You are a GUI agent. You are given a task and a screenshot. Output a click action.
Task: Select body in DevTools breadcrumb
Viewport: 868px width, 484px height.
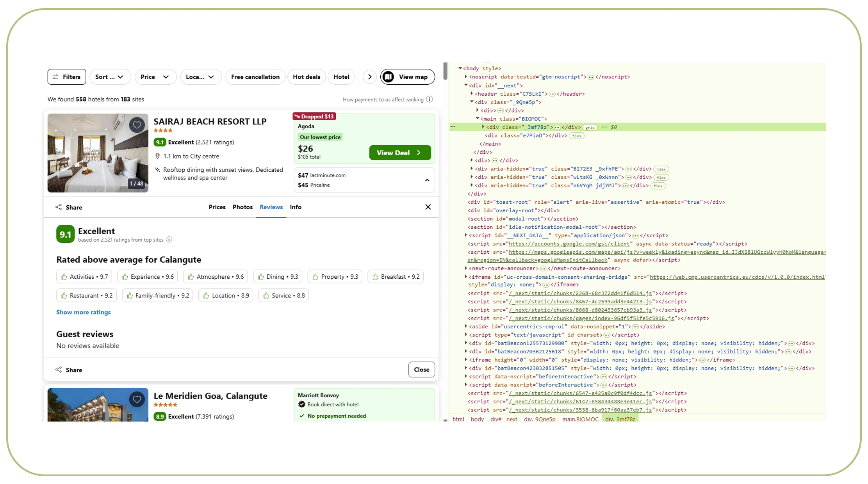(477, 419)
